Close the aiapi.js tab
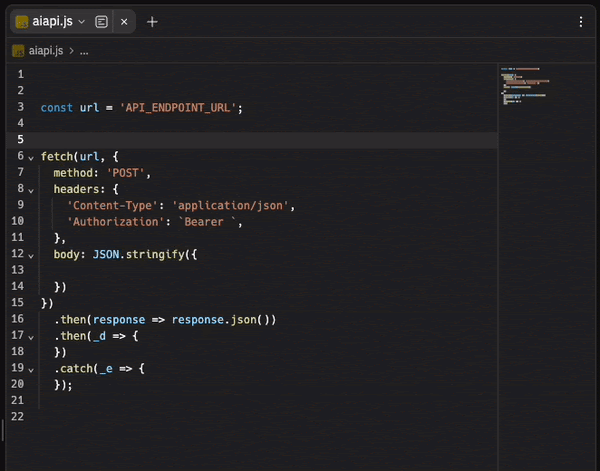The width and height of the screenshot is (600, 471). point(124,21)
